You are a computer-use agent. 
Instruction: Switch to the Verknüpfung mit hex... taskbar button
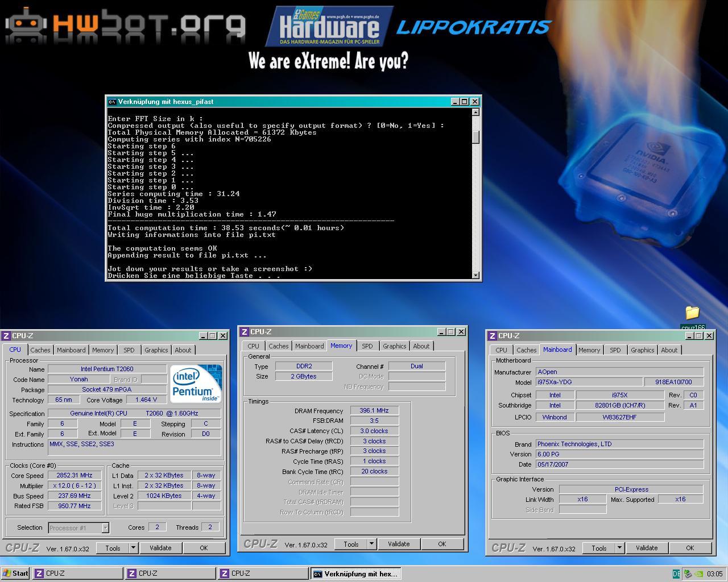pyautogui.click(x=355, y=573)
